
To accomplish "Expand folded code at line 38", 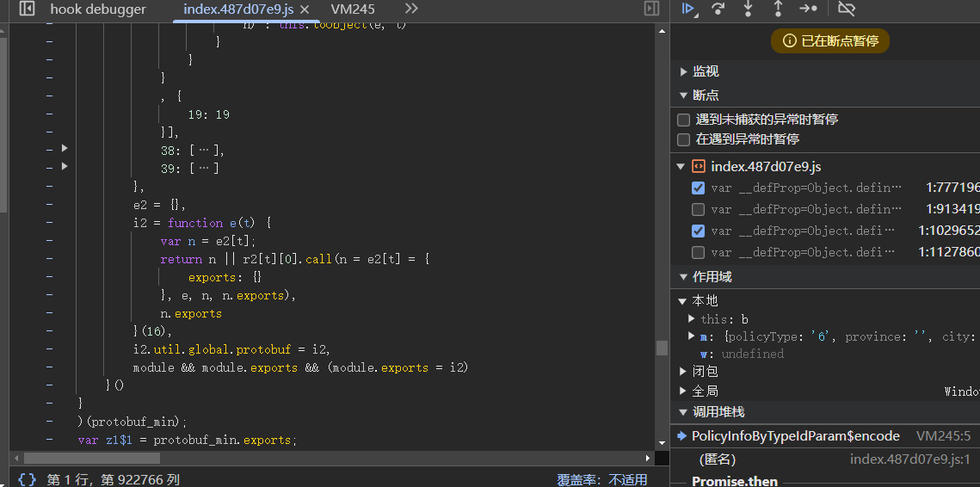I will coord(64,149).
